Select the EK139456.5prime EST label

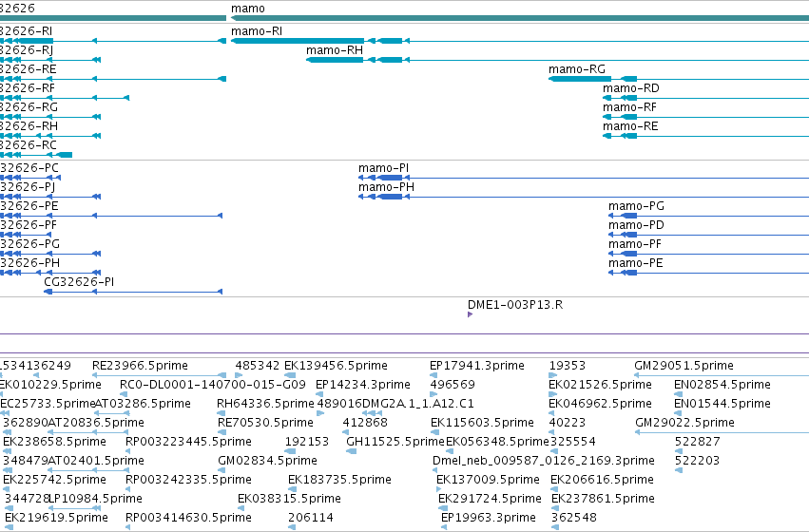pyautogui.click(x=336, y=366)
